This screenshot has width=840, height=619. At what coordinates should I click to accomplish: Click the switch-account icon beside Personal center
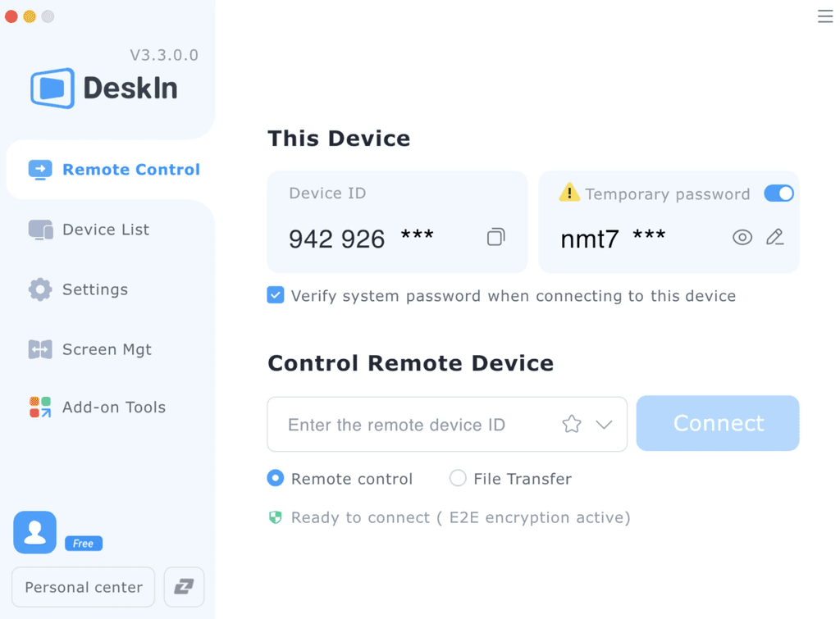click(x=184, y=587)
